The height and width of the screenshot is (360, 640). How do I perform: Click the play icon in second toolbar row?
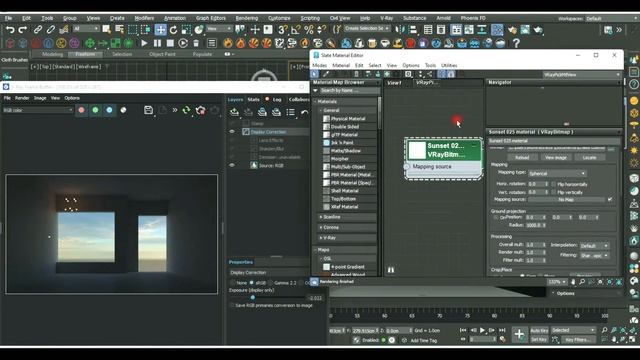tap(144, 43)
